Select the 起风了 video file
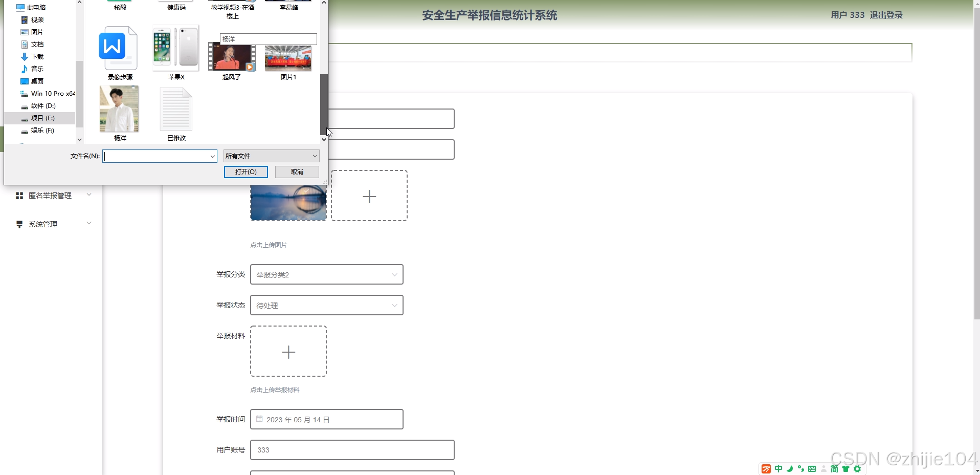 point(232,61)
